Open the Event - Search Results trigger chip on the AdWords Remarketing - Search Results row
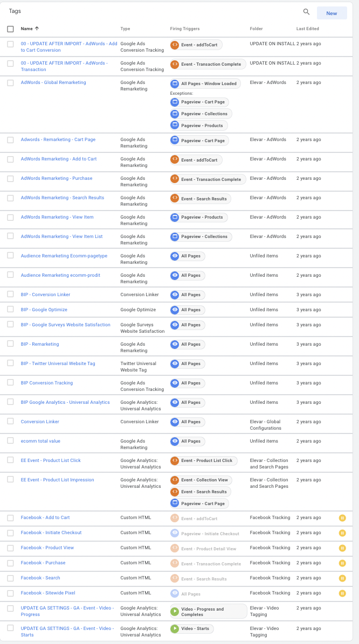 tap(201, 199)
